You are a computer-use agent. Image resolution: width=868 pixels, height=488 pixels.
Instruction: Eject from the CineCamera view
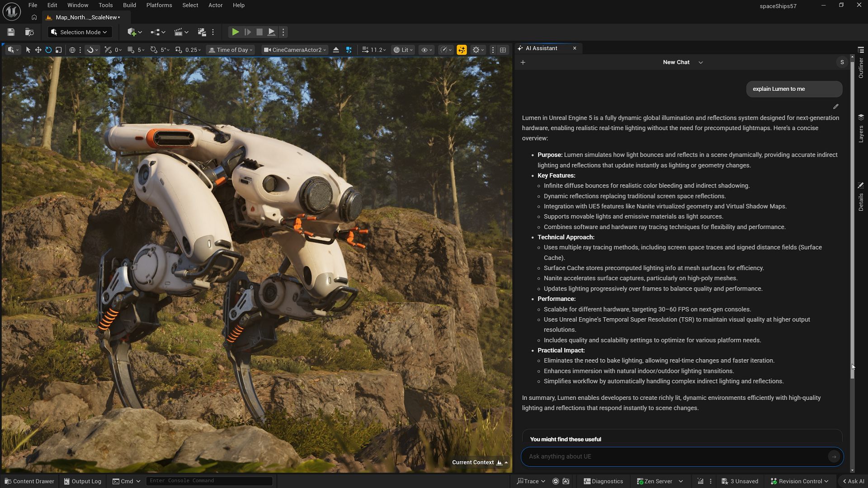(336, 50)
